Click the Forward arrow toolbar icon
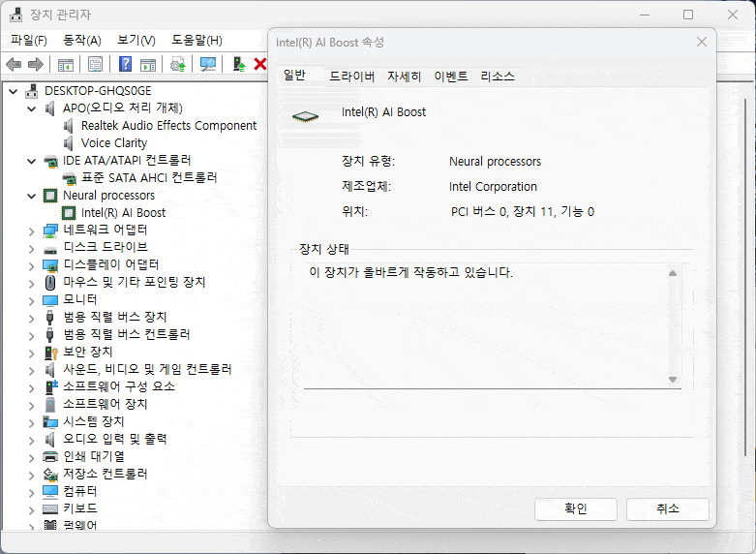The width and height of the screenshot is (756, 554). click(36, 64)
